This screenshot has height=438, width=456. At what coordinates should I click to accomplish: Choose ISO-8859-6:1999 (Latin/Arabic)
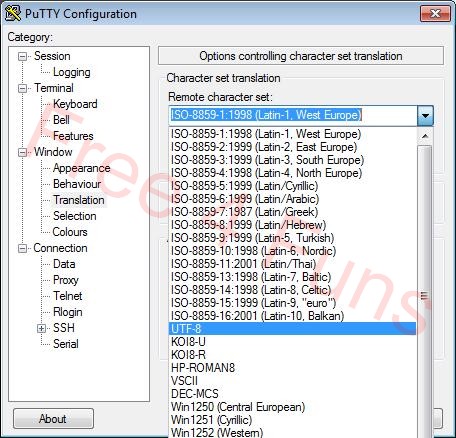click(x=293, y=199)
